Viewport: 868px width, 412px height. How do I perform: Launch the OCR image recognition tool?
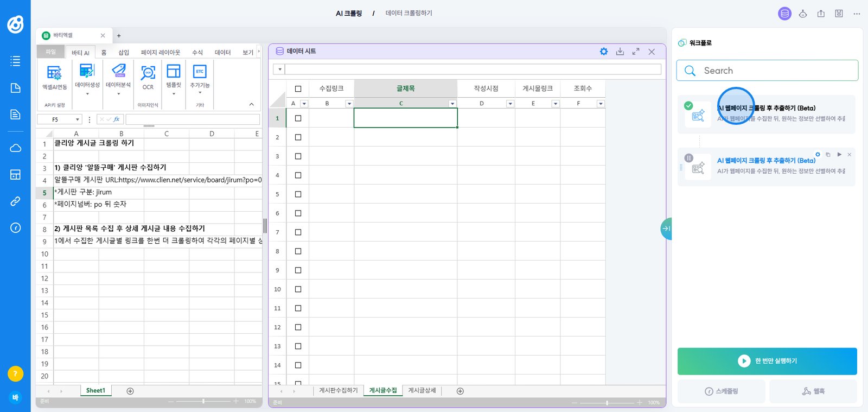click(x=148, y=77)
